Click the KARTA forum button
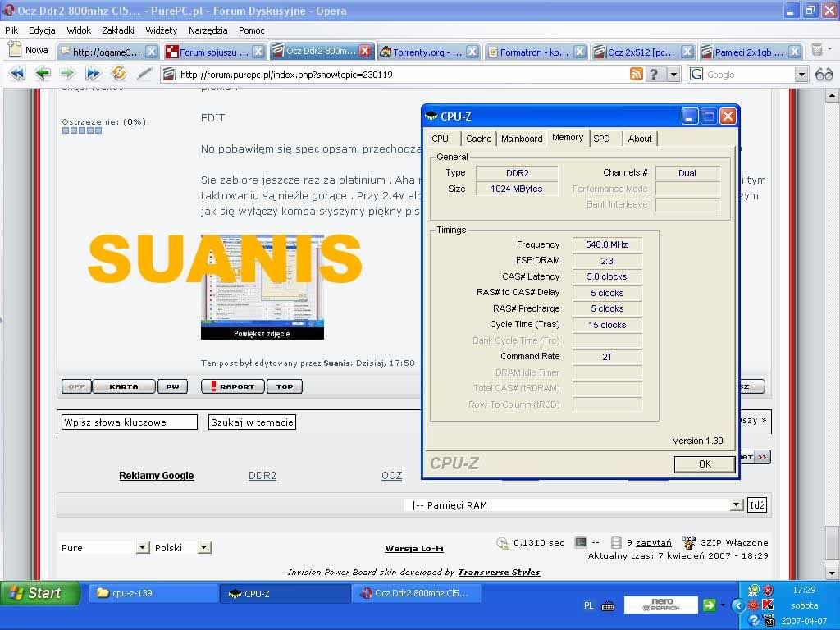The width and height of the screenshot is (840, 630). tap(124, 386)
